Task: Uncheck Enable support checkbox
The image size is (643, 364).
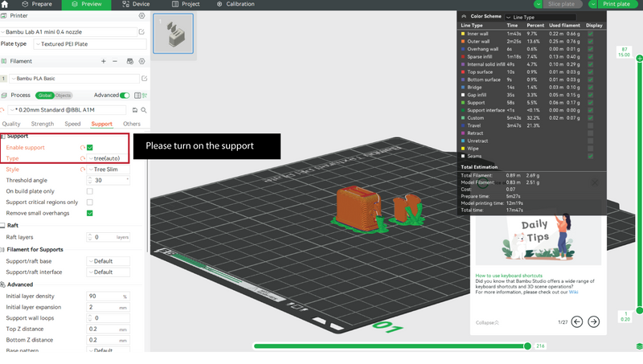Action: coord(90,148)
